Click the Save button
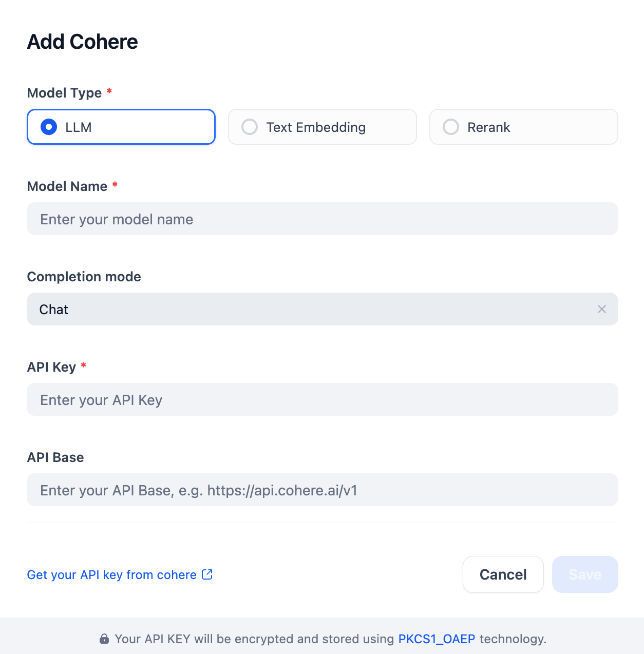644x654 pixels. [584, 574]
